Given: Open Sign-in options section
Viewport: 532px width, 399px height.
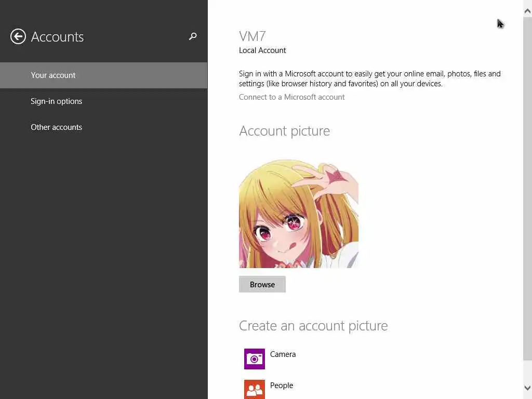Looking at the screenshot, I should (x=103, y=101).
